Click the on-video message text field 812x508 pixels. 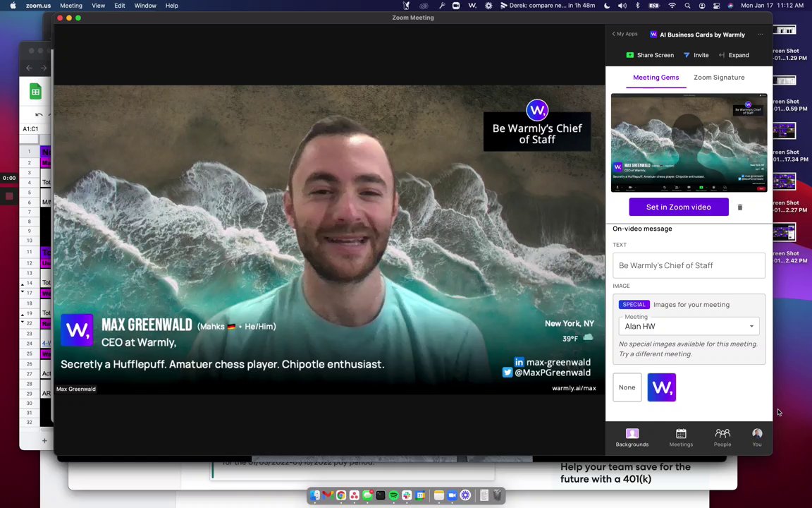tap(689, 265)
